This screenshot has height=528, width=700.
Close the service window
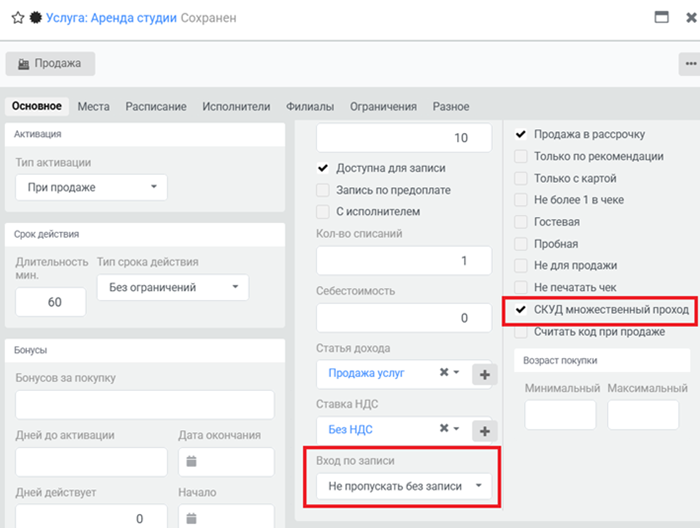(x=691, y=17)
